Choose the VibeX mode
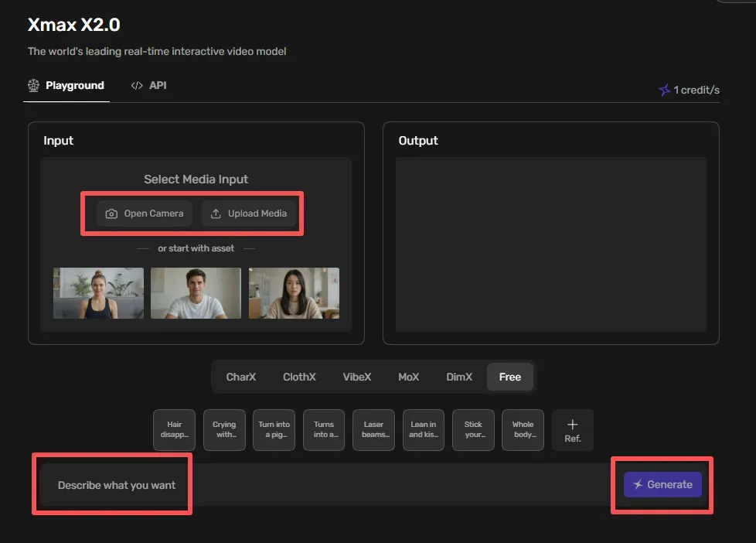Viewport: 756px width, 543px height. (357, 377)
